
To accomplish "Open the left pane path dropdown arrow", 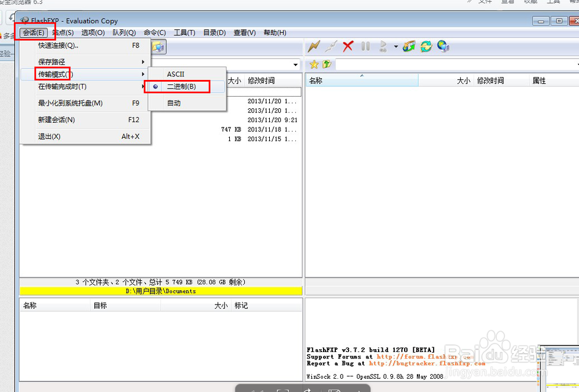I will click(295, 65).
